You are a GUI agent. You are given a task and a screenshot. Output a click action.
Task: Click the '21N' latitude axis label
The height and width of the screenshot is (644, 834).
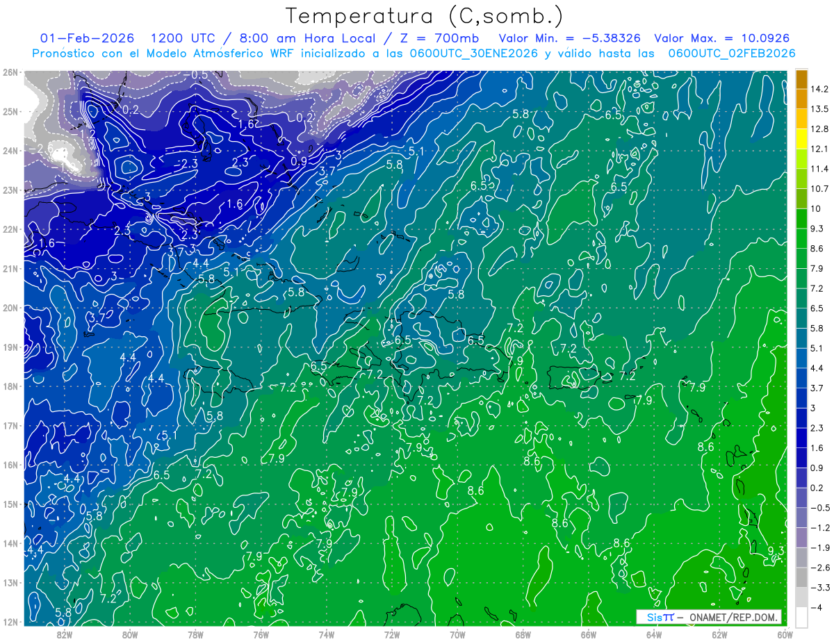click(x=10, y=268)
